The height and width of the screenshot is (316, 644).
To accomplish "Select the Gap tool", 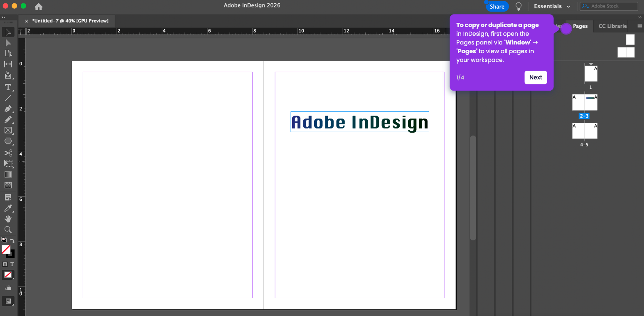I will 8,64.
